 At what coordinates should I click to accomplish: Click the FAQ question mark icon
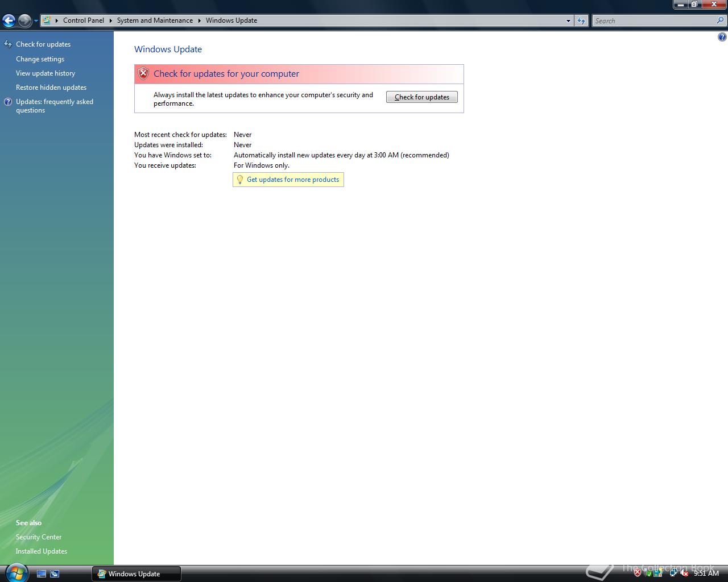pos(8,102)
